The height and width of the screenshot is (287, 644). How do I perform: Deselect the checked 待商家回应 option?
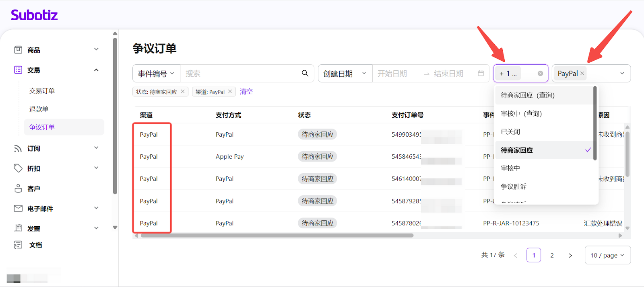[x=543, y=150]
